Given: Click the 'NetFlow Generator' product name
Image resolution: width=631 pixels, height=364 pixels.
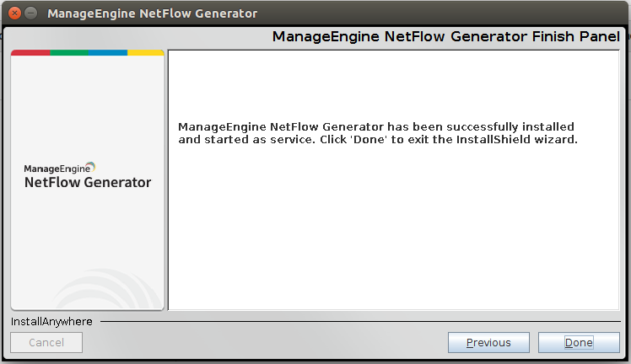Looking at the screenshot, I should tap(88, 183).
